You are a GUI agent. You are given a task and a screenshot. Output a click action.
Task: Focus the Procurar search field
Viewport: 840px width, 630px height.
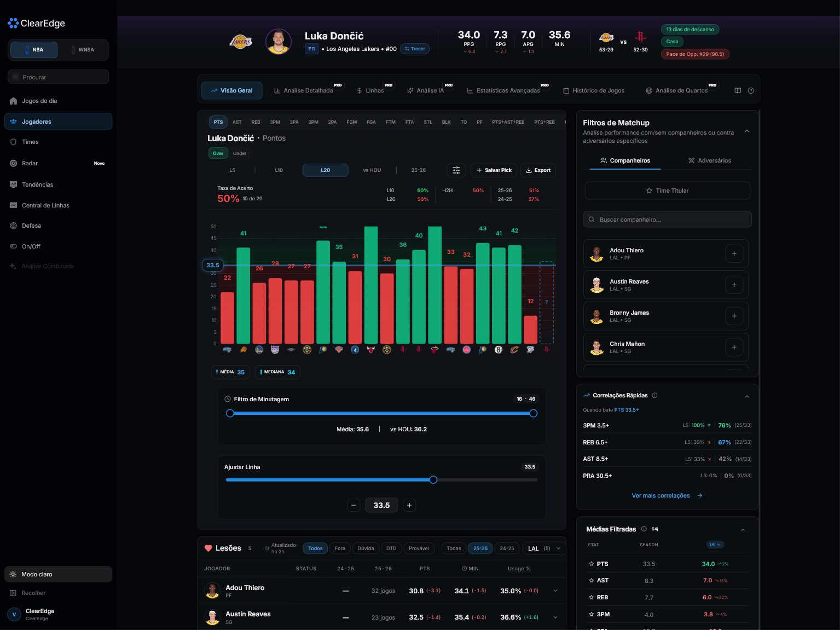pos(58,77)
